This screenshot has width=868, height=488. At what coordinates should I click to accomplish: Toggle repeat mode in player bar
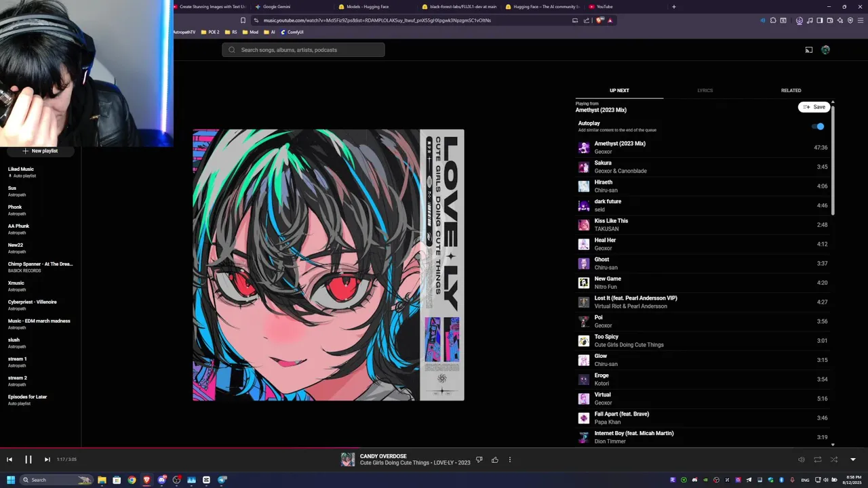tap(818, 460)
